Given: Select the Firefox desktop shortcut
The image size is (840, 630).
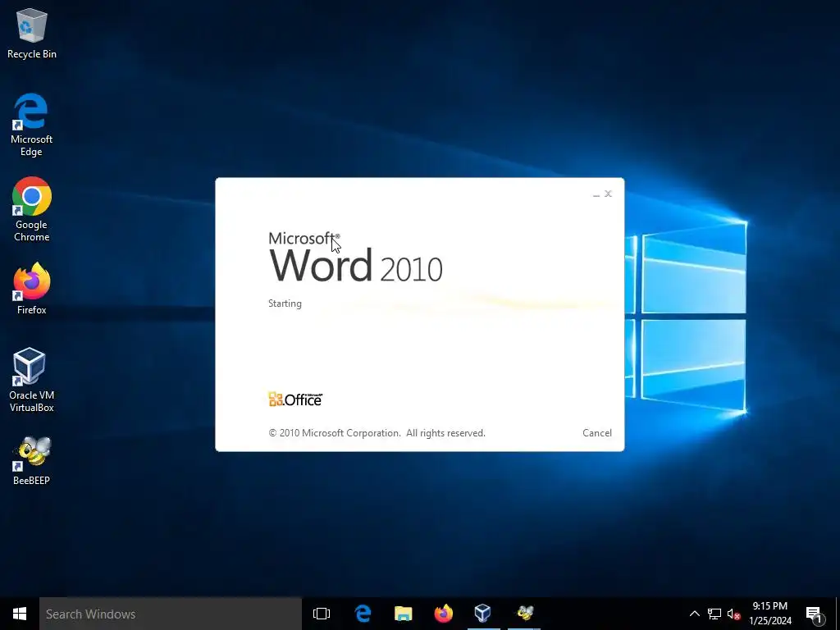Looking at the screenshot, I should [x=32, y=288].
